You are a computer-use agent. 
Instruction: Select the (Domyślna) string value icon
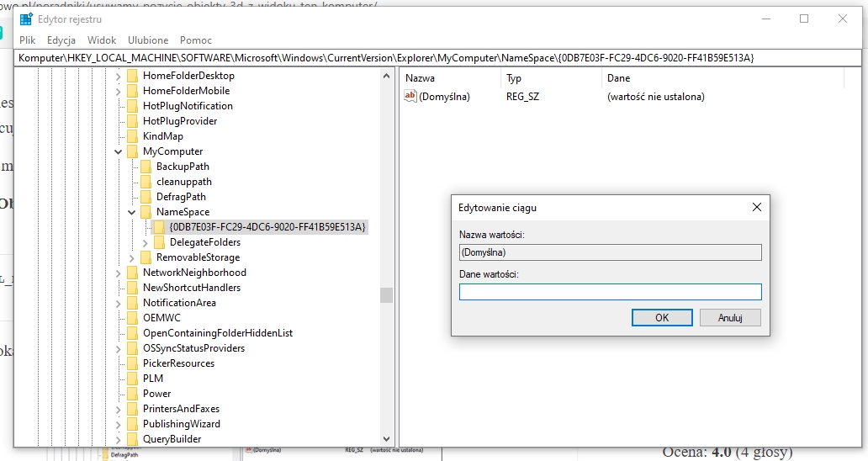pos(410,97)
